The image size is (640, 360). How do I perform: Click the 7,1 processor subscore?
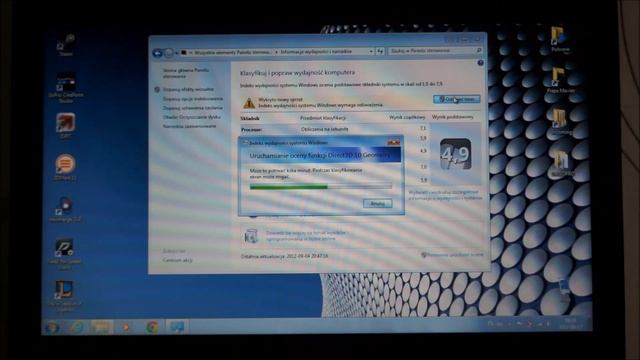coord(423,128)
